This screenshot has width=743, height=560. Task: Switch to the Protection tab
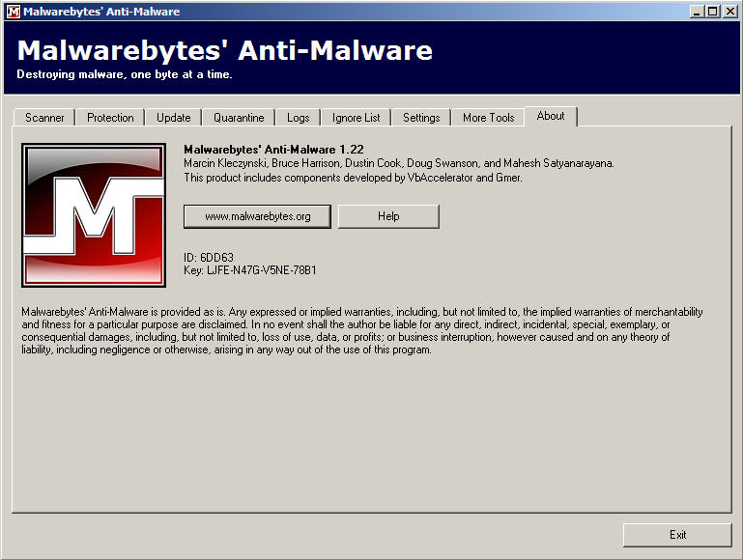(110, 118)
